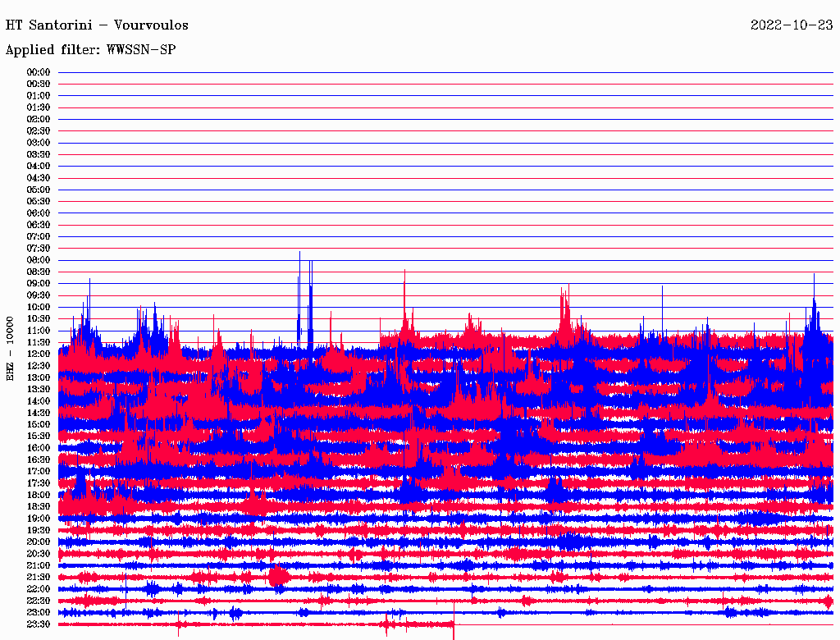The width and height of the screenshot is (840, 640).
Task: Click the 01:00 time row label
Action: (x=39, y=96)
